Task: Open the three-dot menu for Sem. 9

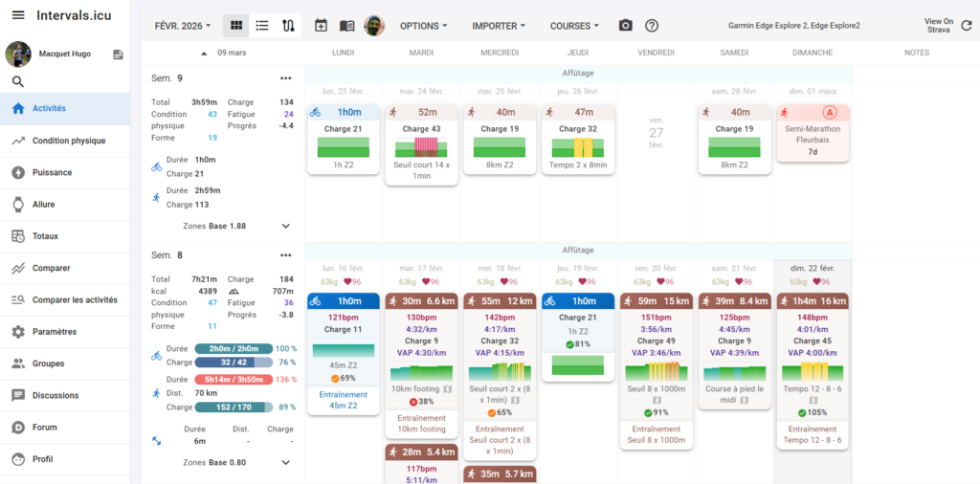Action: [x=285, y=78]
